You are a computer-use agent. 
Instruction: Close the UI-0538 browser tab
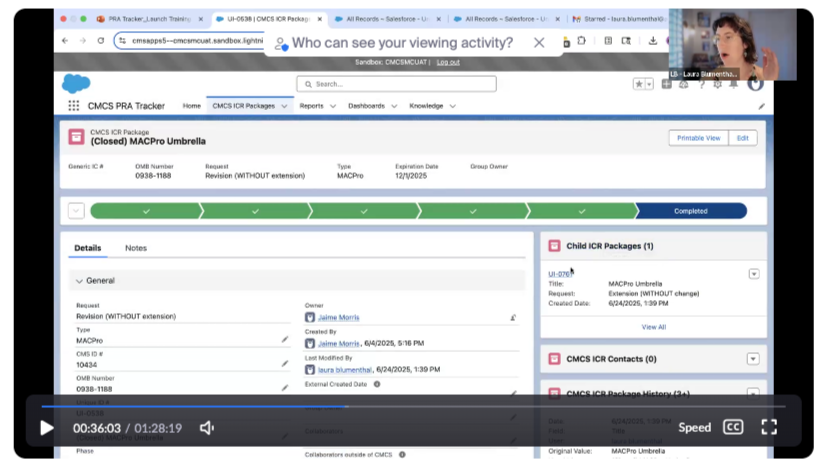click(x=319, y=19)
